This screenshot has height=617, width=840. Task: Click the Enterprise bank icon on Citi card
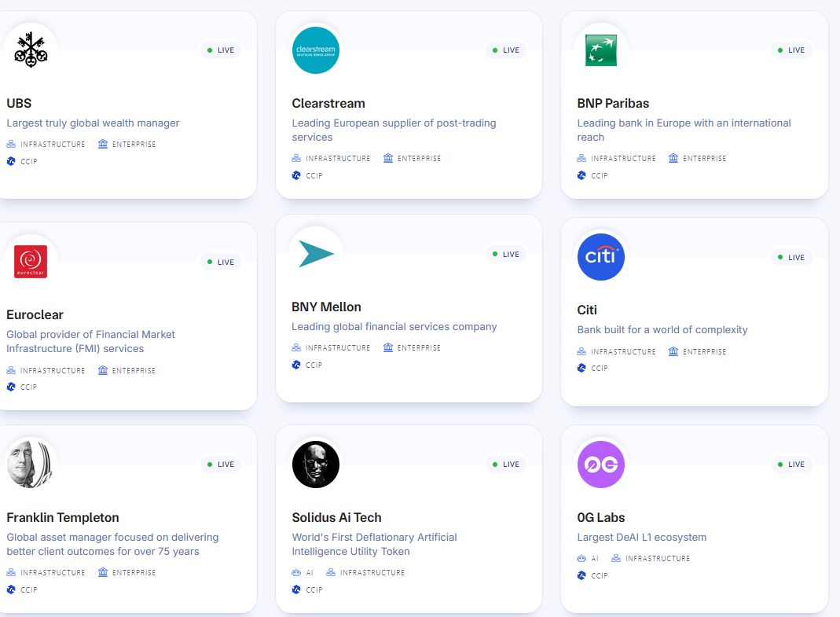673,351
